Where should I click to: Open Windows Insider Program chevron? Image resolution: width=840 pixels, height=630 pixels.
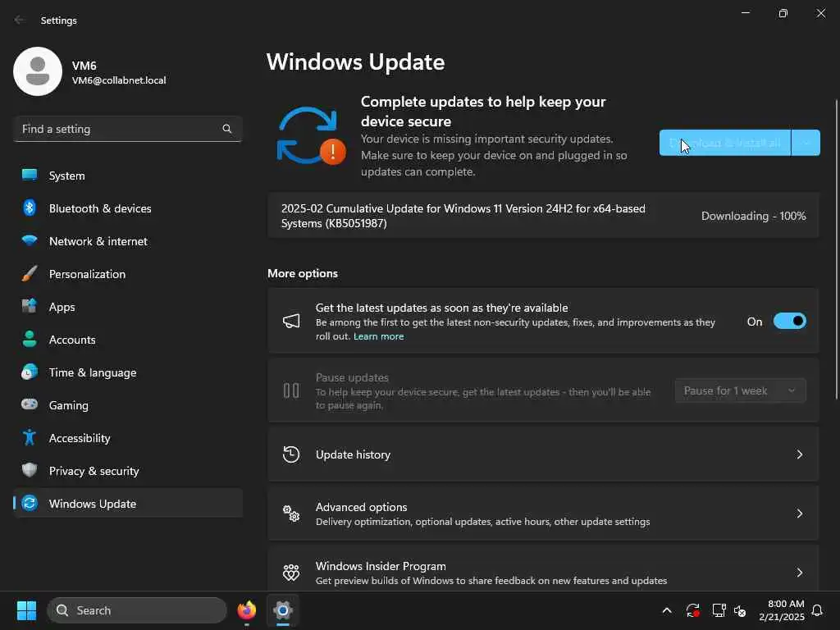[799, 573]
